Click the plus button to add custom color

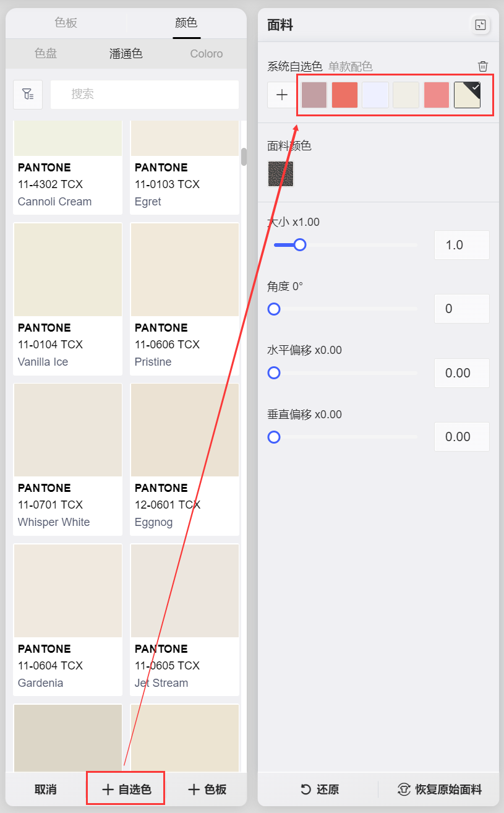282,95
